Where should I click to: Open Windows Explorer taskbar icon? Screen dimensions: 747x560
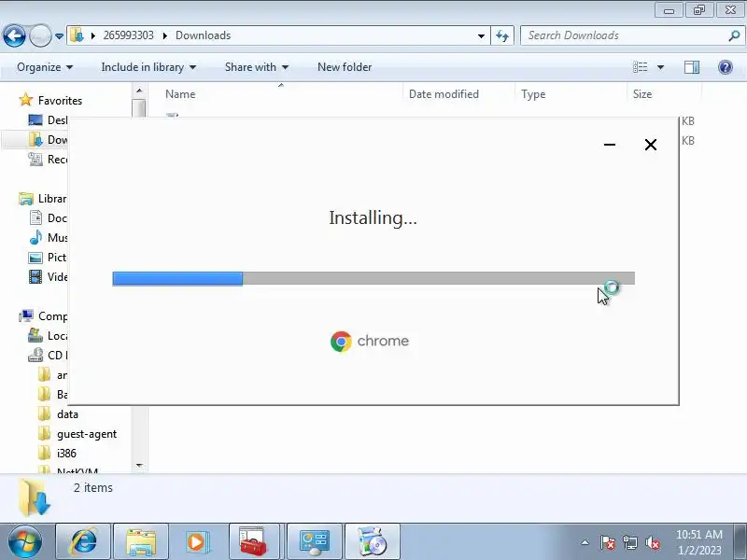point(141,541)
